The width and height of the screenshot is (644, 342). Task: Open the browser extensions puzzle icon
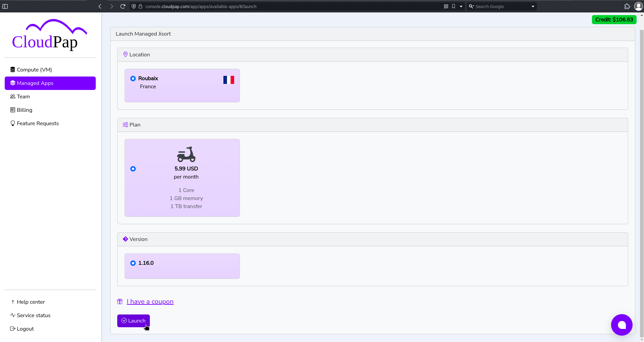coord(627,6)
